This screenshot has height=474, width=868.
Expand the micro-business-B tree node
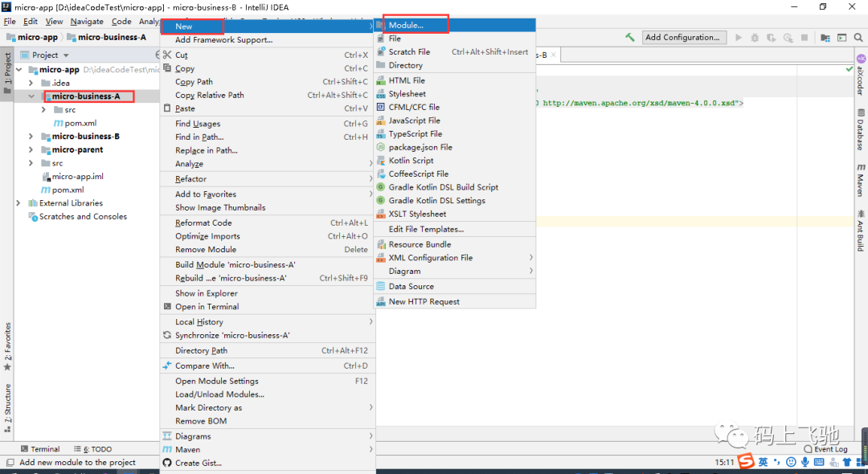tap(31, 136)
